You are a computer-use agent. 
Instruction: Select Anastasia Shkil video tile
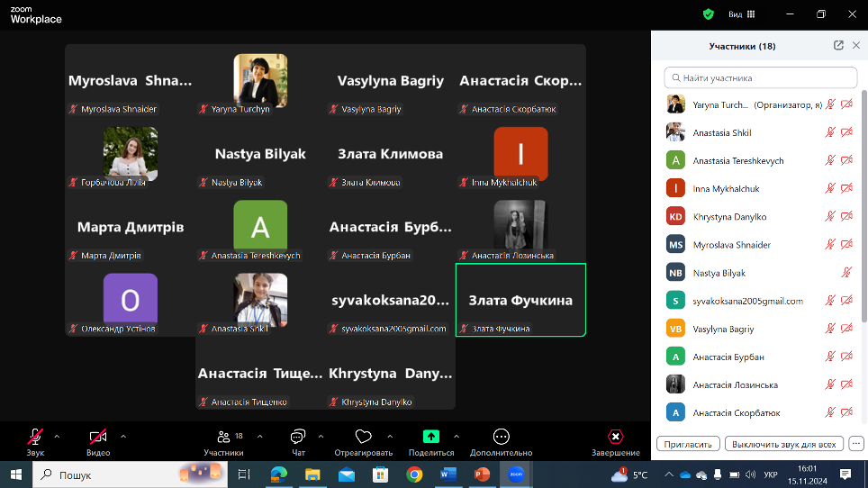click(260, 300)
